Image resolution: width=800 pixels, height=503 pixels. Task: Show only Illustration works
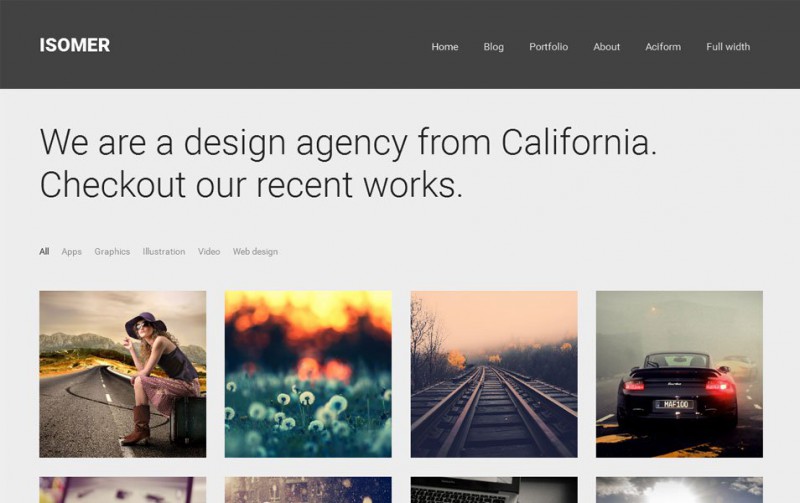164,252
